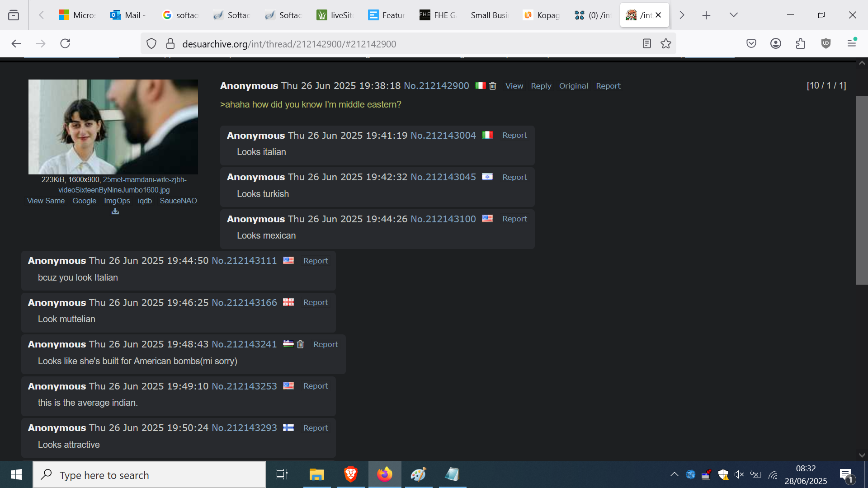The image size is (868, 488).
Task: Open post number No.212143166
Action: click(x=244, y=303)
